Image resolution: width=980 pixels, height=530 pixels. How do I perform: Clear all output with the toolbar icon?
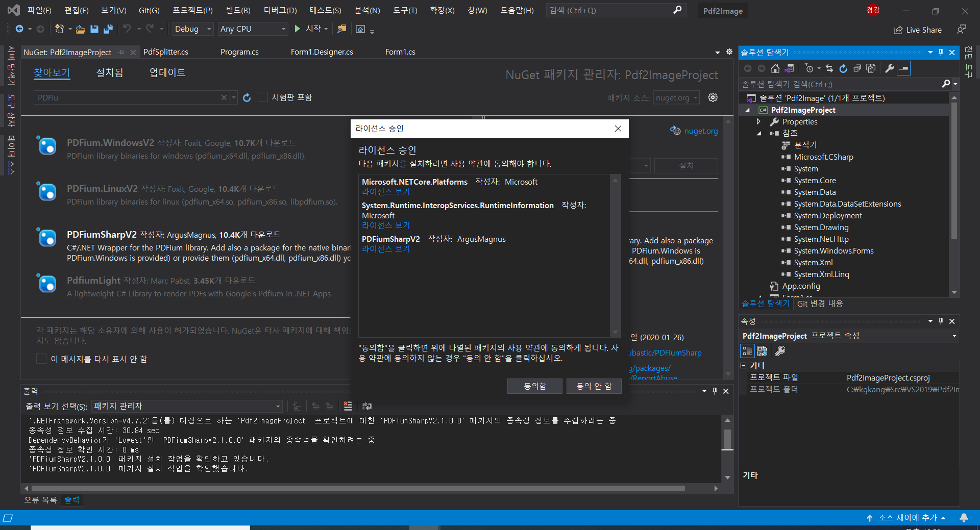pyautogui.click(x=348, y=406)
